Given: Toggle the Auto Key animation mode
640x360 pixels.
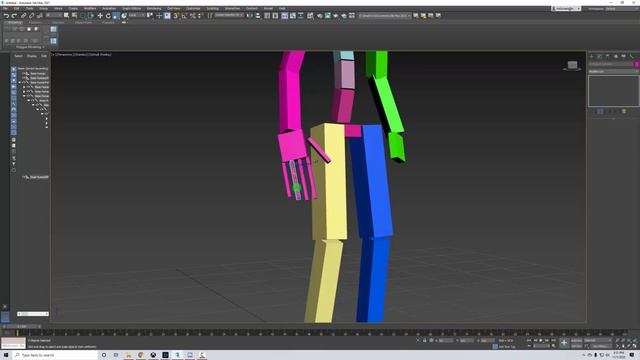Looking at the screenshot, I should 576,340.
